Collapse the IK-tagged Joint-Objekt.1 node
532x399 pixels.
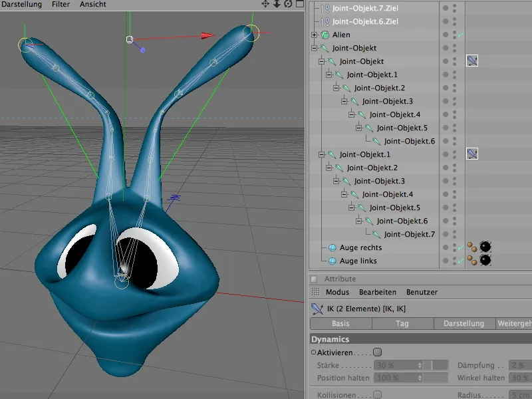(322, 154)
